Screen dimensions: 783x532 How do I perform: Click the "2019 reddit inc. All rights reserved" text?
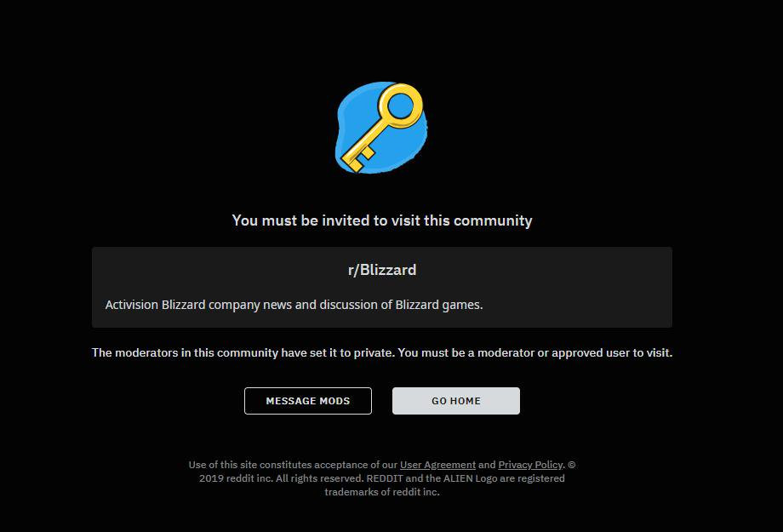282,478
